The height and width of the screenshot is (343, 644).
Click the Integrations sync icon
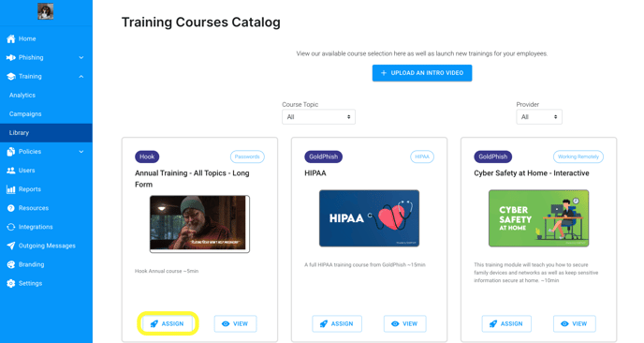[11, 227]
